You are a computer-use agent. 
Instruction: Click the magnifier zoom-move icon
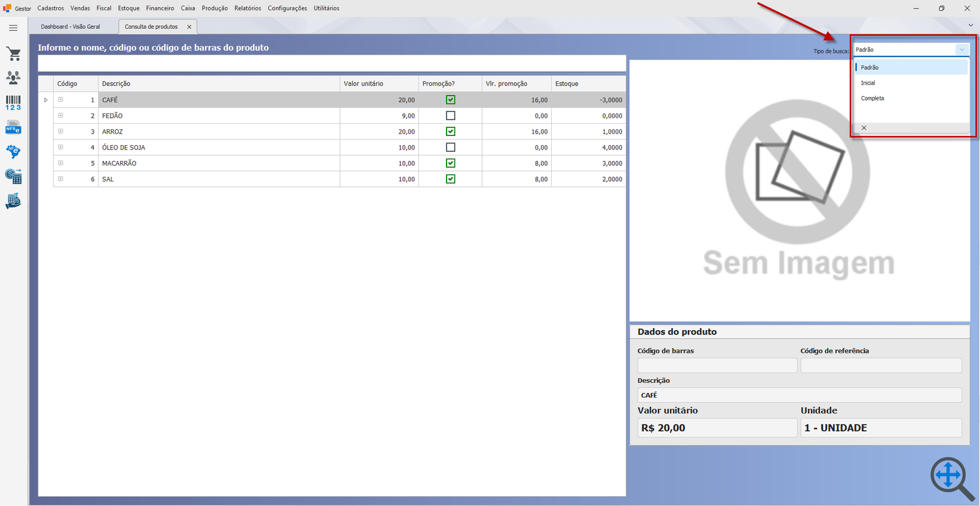(952, 478)
